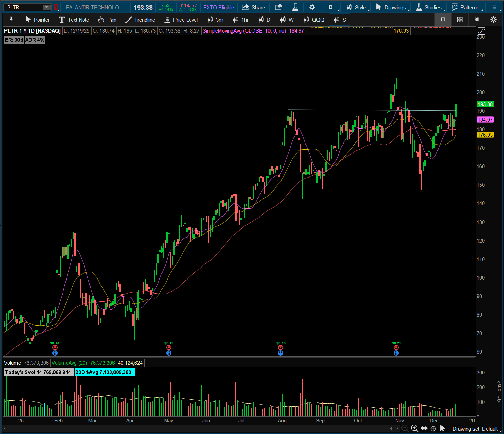Viewport: 504px width, 434px height.
Task: Select the Pan tool
Action: click(x=107, y=20)
